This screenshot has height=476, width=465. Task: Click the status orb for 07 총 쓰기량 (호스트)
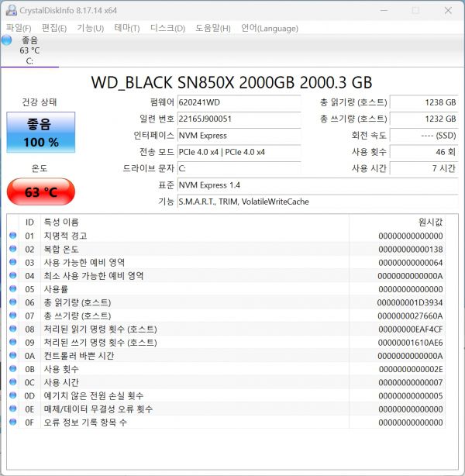[x=12, y=316]
